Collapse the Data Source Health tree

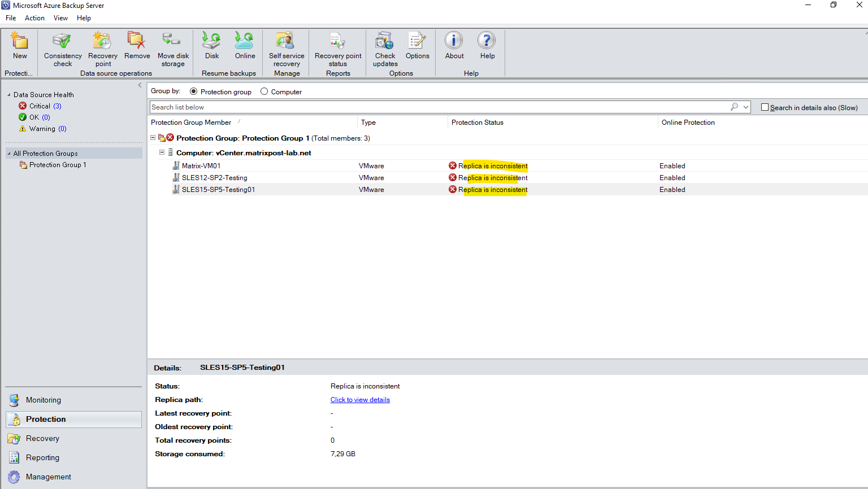[x=9, y=95]
